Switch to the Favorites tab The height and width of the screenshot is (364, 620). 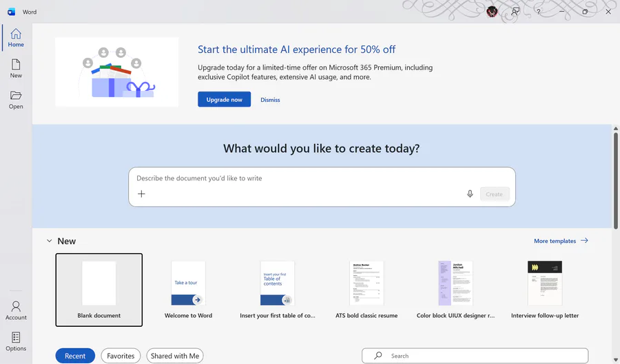(x=121, y=356)
